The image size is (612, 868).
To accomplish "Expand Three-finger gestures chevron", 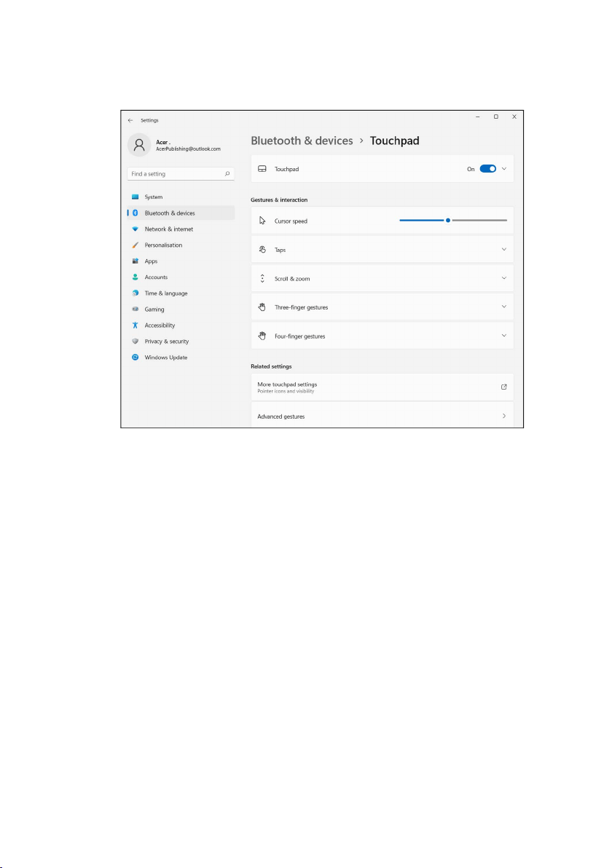I will pyautogui.click(x=504, y=306).
